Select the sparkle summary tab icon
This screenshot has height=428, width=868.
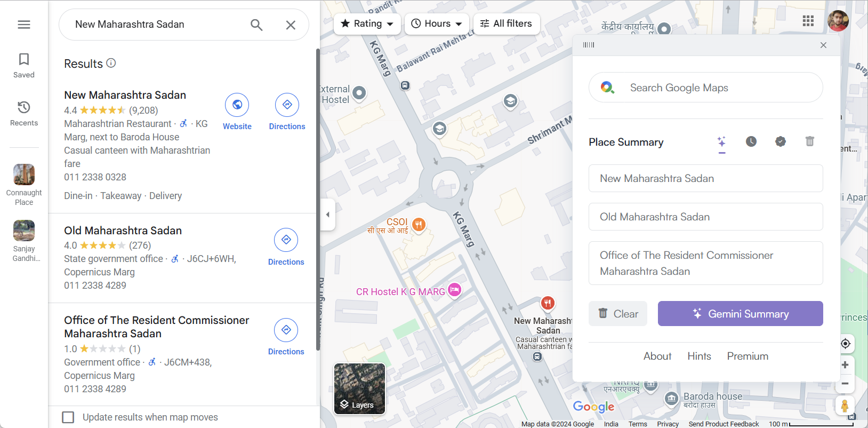721,142
